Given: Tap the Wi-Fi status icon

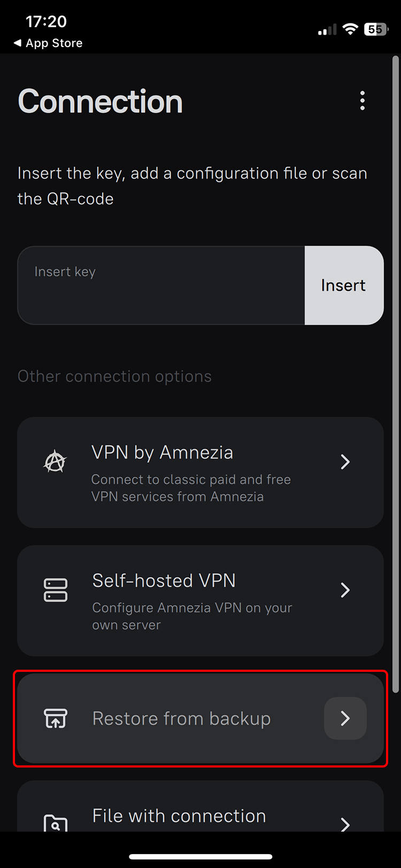Looking at the screenshot, I should [350, 29].
